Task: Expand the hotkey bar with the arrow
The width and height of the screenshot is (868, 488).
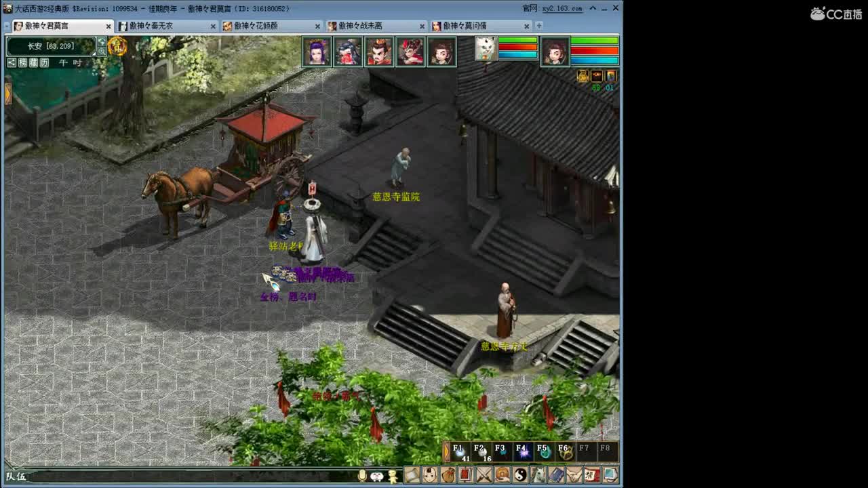Action: 446,452
